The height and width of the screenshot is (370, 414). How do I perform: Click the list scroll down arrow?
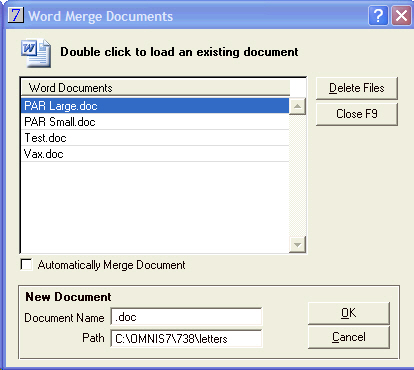point(297,245)
